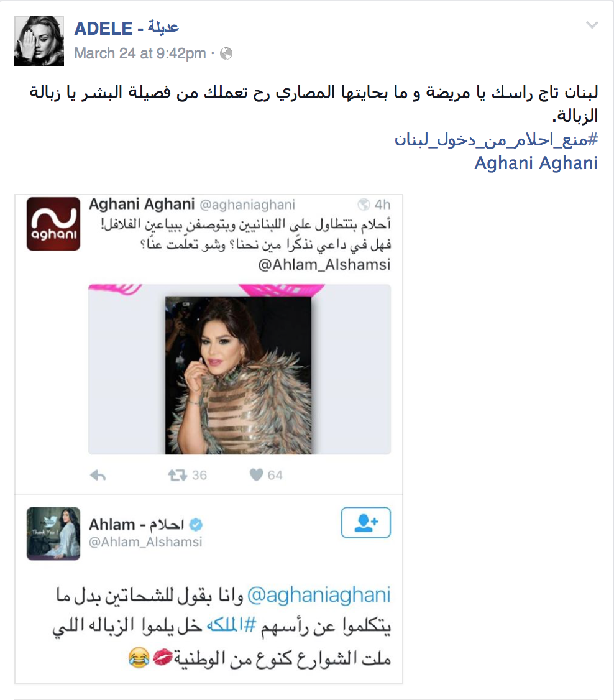The width and height of the screenshot is (614, 700).
Task: Click the blue verified badge beside Ahlam
Action: coord(196,525)
